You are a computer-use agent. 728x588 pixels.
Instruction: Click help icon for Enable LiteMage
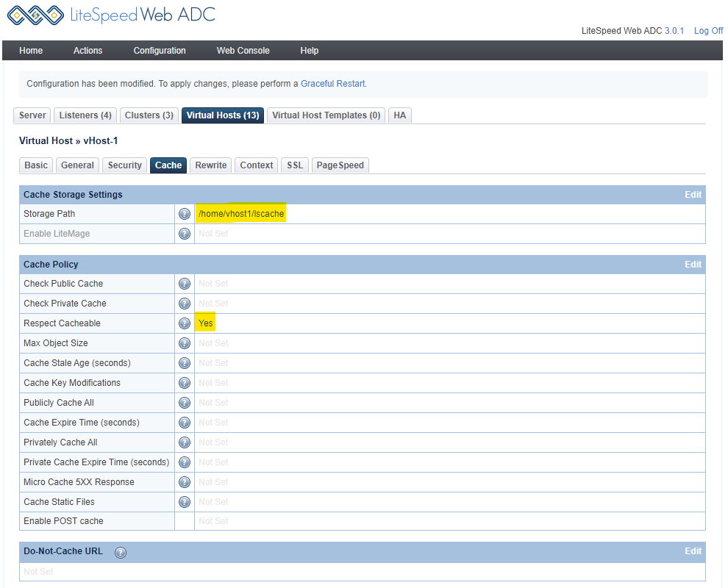(x=185, y=234)
